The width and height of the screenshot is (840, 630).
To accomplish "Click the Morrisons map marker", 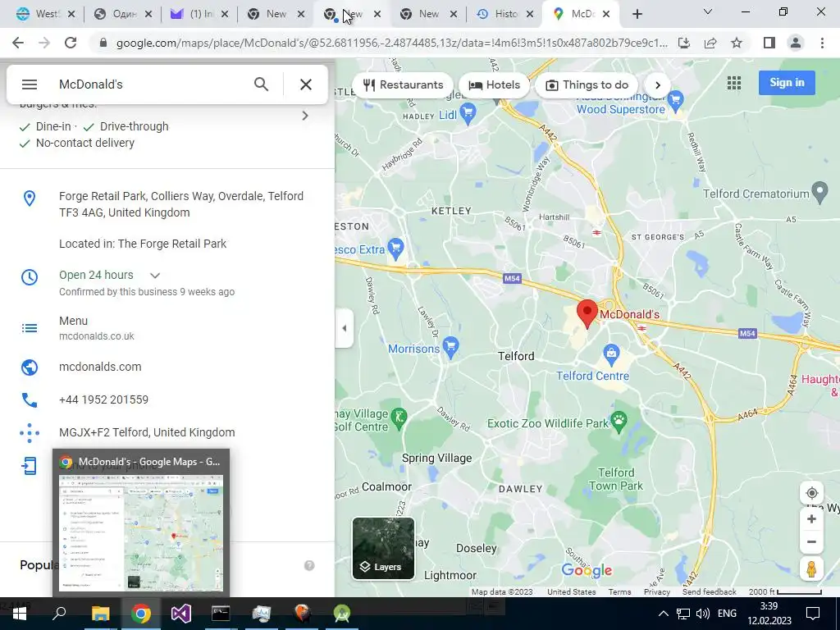I will pos(451,347).
